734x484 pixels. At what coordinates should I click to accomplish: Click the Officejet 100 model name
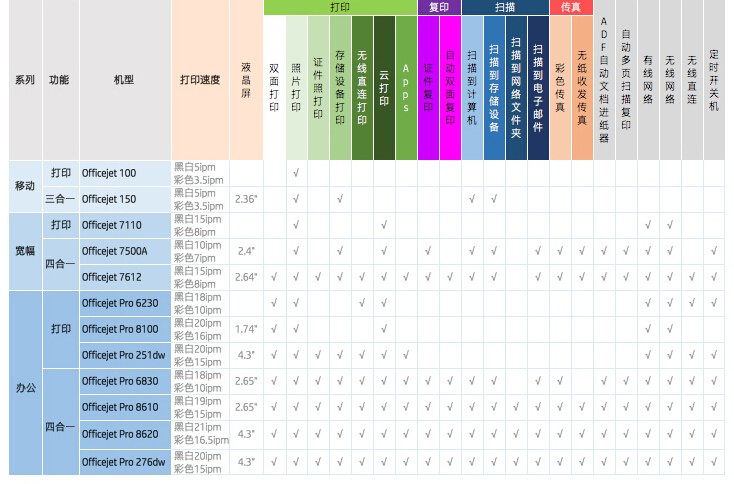click(x=109, y=173)
